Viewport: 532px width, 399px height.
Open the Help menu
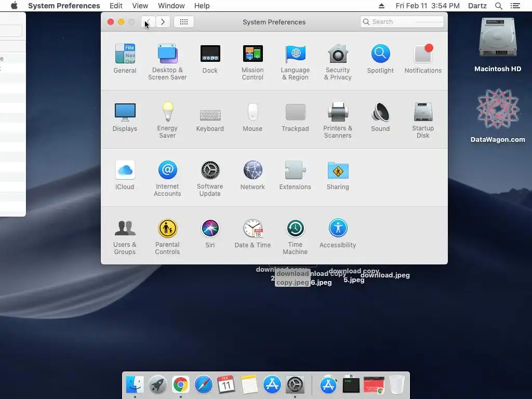[202, 6]
